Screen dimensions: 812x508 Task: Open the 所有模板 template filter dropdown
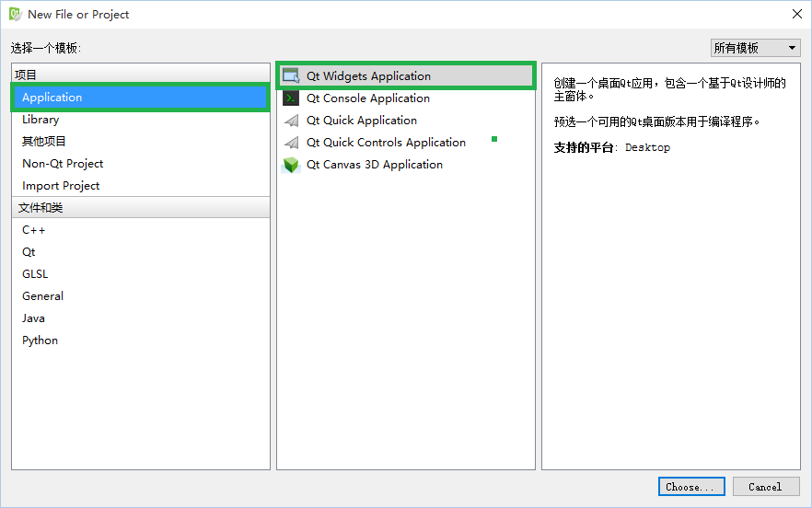pyautogui.click(x=755, y=48)
